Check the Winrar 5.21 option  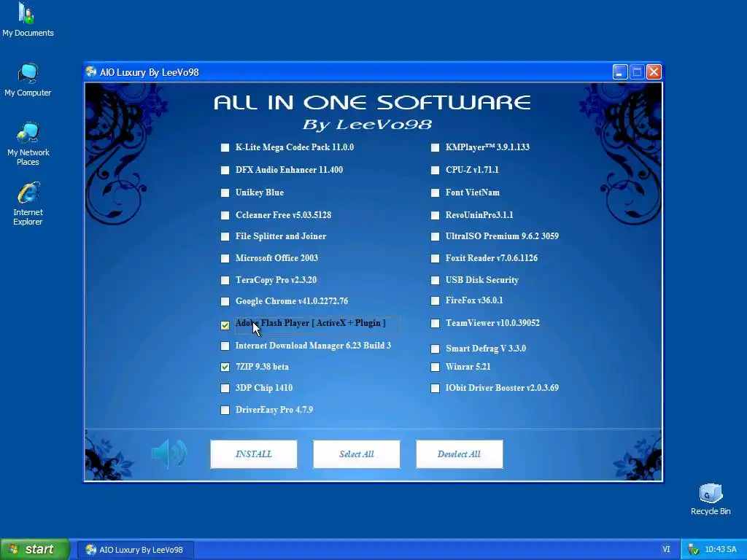click(435, 367)
